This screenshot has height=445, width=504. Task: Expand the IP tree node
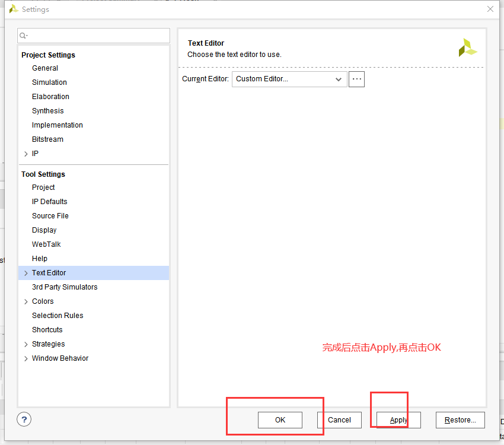coord(26,154)
